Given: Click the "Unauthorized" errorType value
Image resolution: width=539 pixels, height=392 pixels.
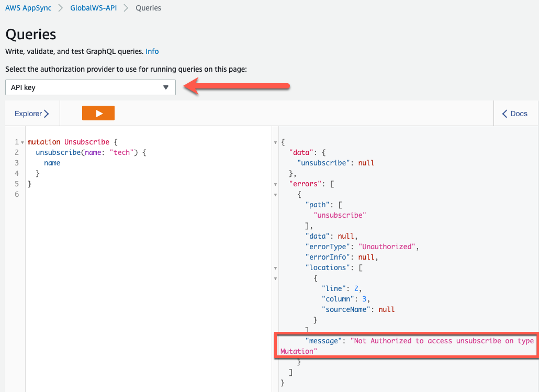Looking at the screenshot, I should click(x=384, y=247).
